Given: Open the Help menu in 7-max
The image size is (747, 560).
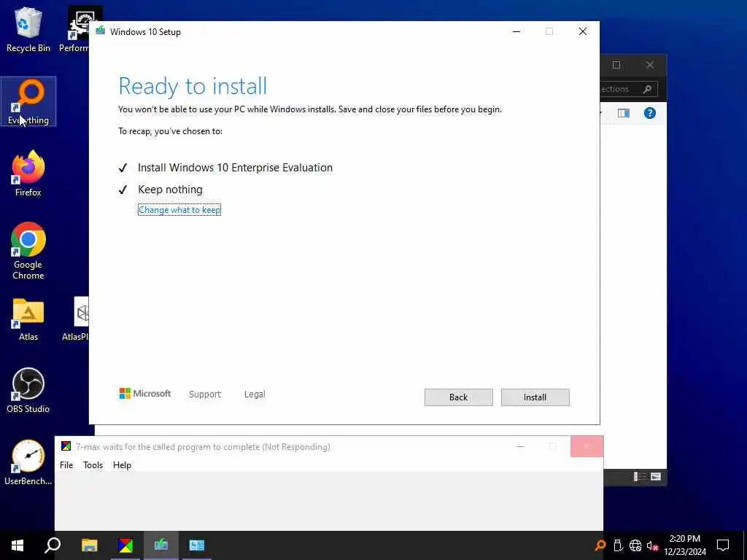Looking at the screenshot, I should [122, 465].
